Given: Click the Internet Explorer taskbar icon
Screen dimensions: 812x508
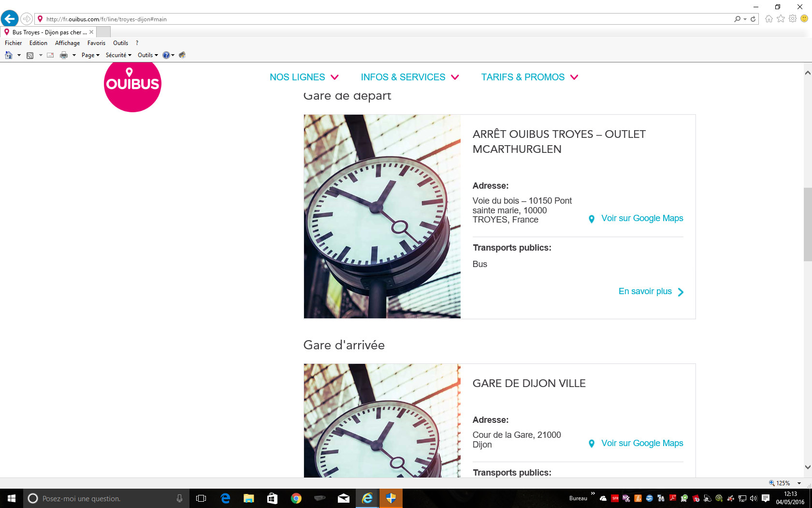Looking at the screenshot, I should pyautogui.click(x=367, y=498).
